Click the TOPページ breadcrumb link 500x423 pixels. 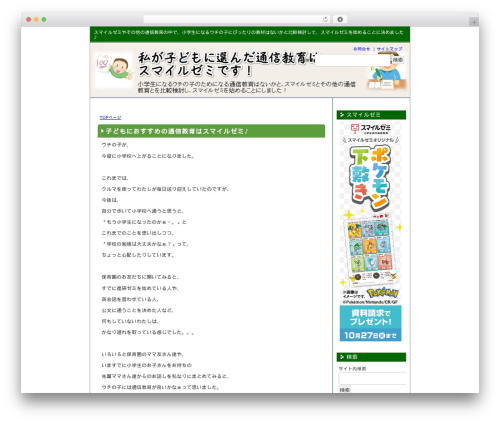(110, 118)
